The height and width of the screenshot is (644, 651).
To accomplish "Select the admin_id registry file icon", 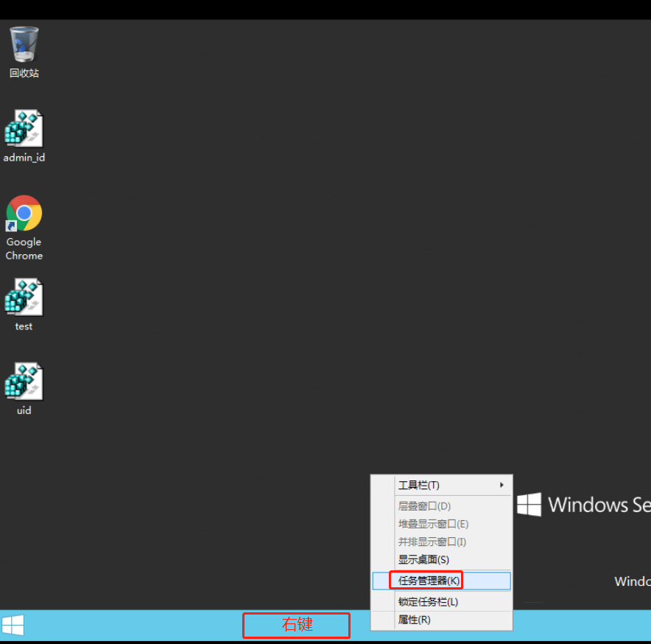I will [x=24, y=130].
